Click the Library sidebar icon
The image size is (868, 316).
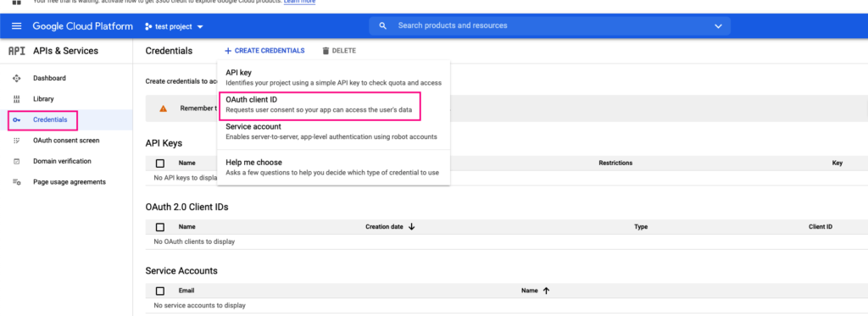pos(17,99)
